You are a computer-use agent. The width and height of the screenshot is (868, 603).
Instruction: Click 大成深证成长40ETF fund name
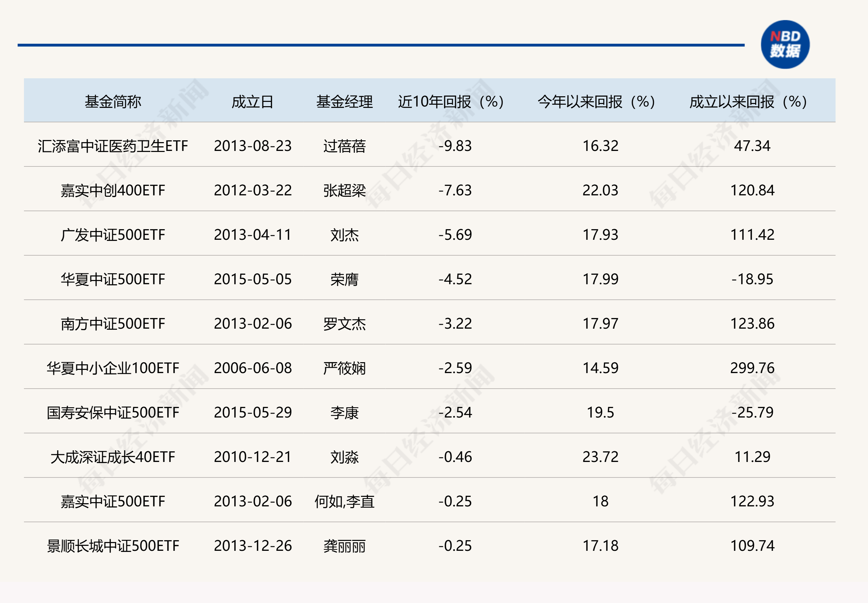pyautogui.click(x=113, y=457)
